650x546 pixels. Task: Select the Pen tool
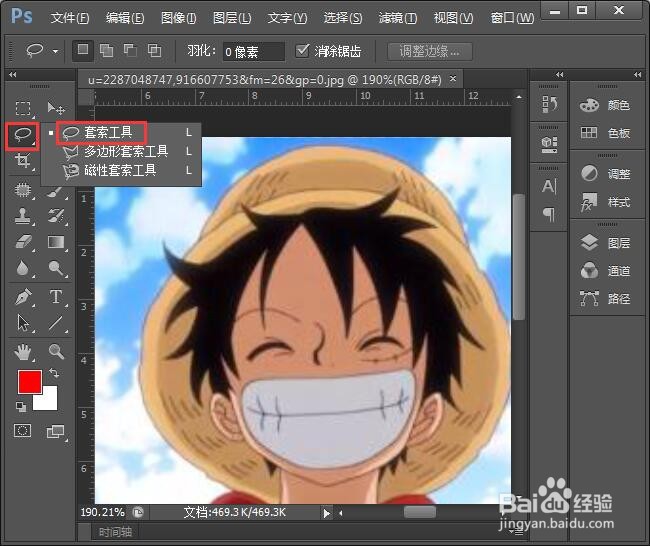[23, 297]
